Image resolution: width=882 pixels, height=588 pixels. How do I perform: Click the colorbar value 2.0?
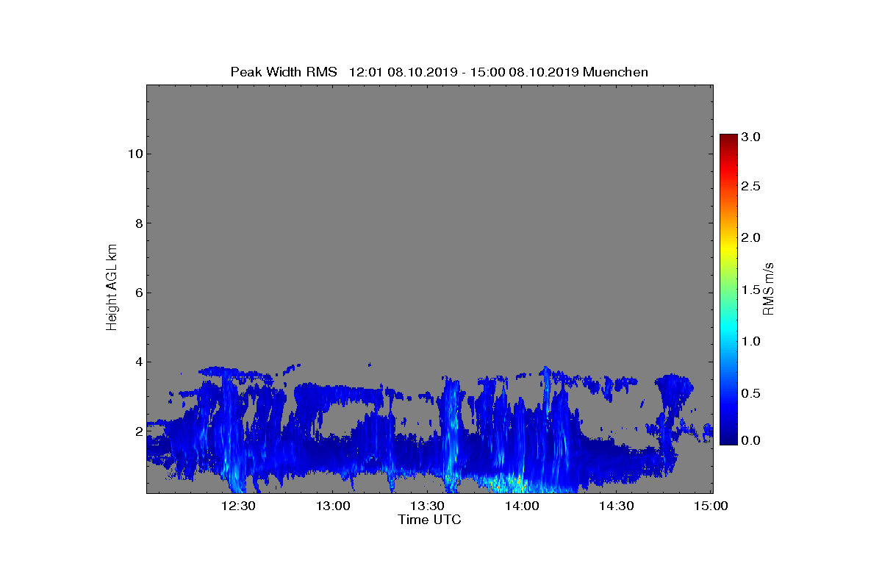[x=751, y=237]
